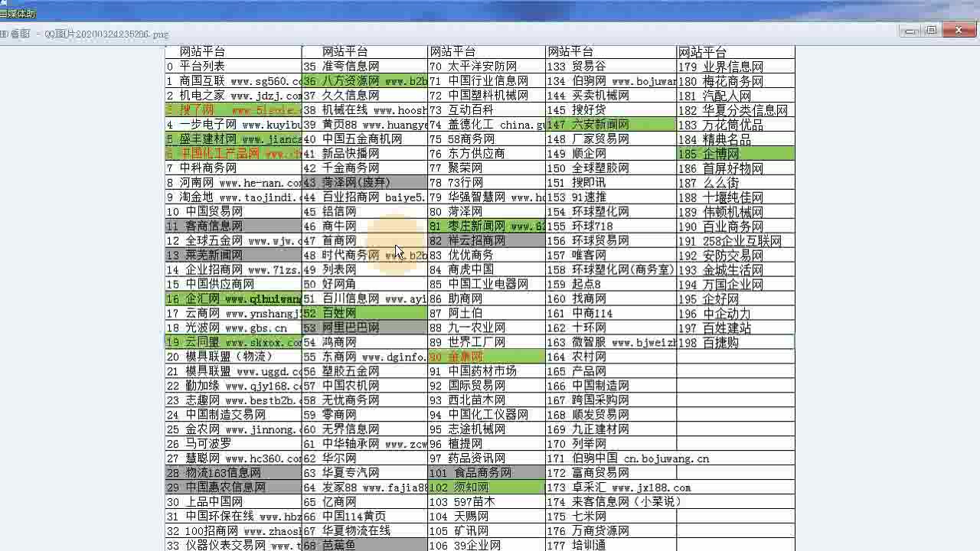
Task: Select row 155 环球718
Action: tap(611, 227)
